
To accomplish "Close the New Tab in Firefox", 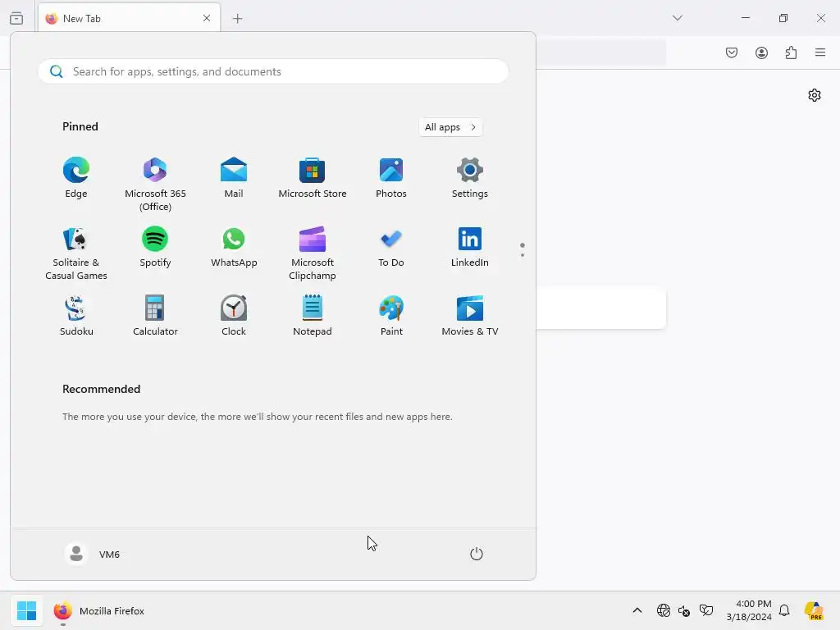I will [207, 18].
